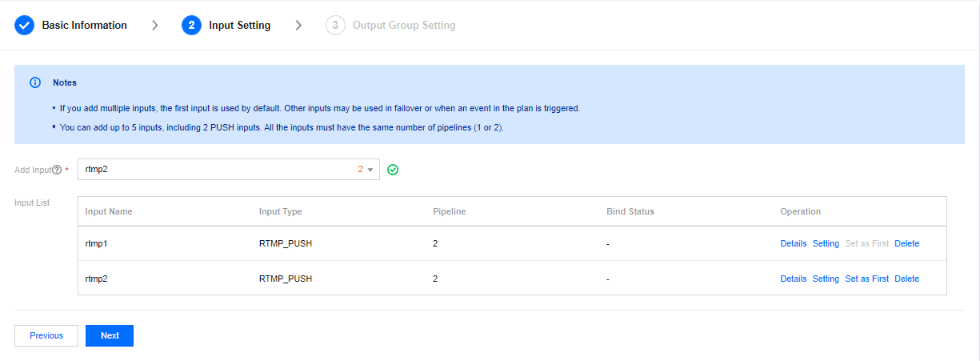Image resolution: width=980 pixels, height=361 pixels.
Task: Go to the Basic Information step
Action: tap(84, 26)
